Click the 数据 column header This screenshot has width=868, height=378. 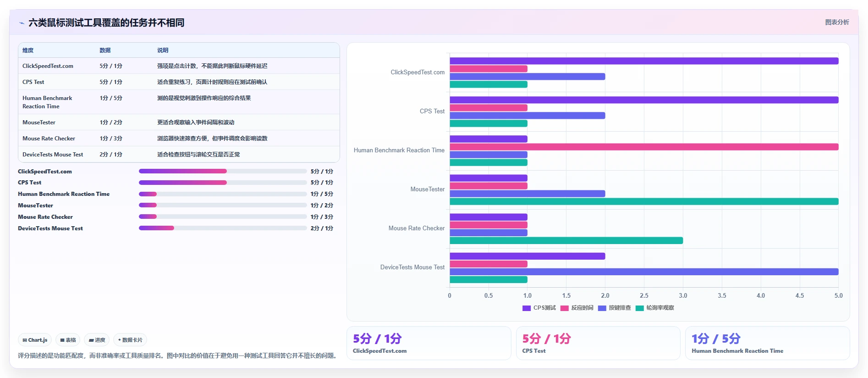(105, 50)
